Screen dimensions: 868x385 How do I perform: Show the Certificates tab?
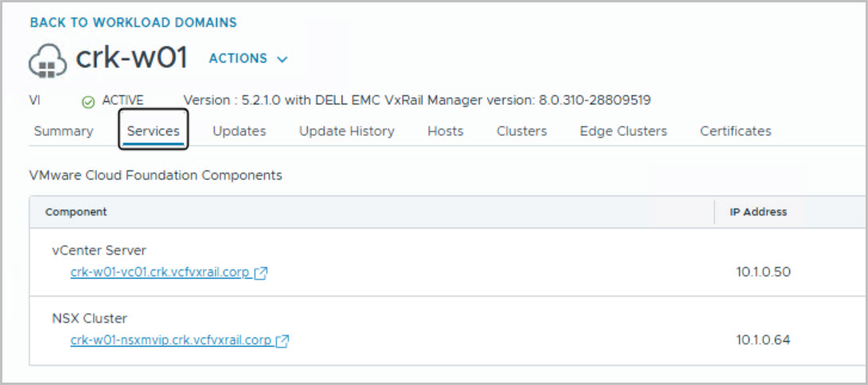pyautogui.click(x=735, y=131)
